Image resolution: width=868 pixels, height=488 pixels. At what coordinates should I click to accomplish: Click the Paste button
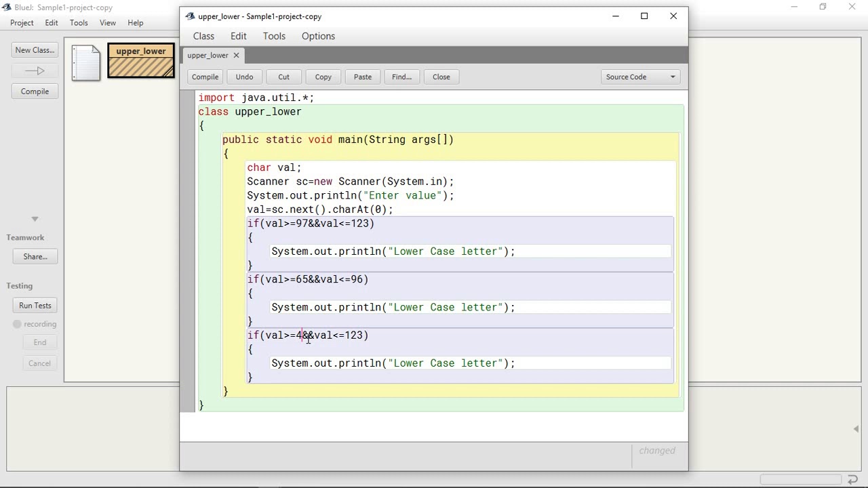pos(362,77)
